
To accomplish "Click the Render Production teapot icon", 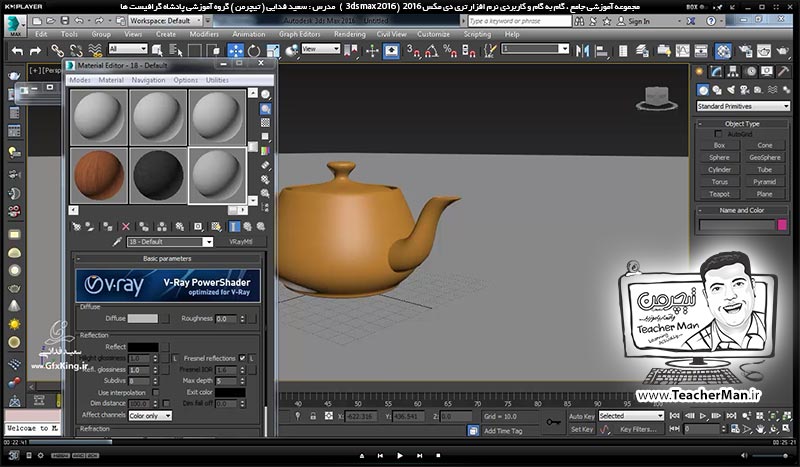I will pyautogui.click(x=782, y=51).
